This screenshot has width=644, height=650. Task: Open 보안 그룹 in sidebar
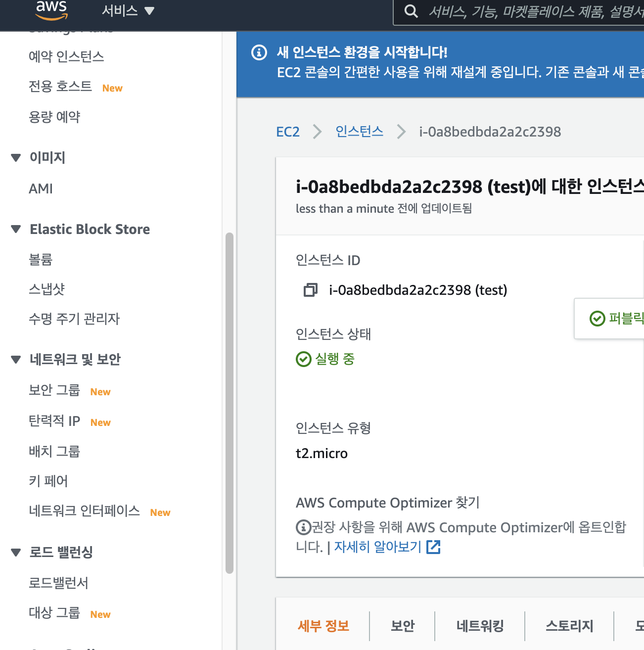(x=54, y=391)
